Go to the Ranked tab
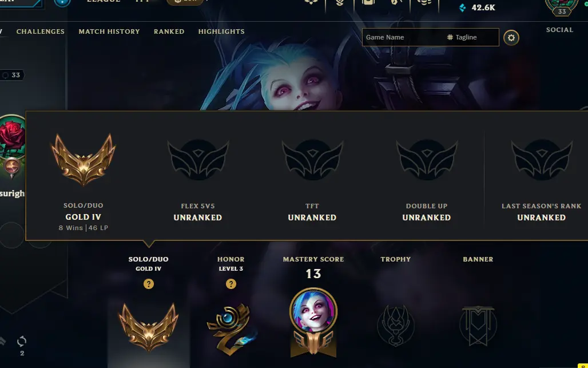Screen dimensions: 588x368 169,31
